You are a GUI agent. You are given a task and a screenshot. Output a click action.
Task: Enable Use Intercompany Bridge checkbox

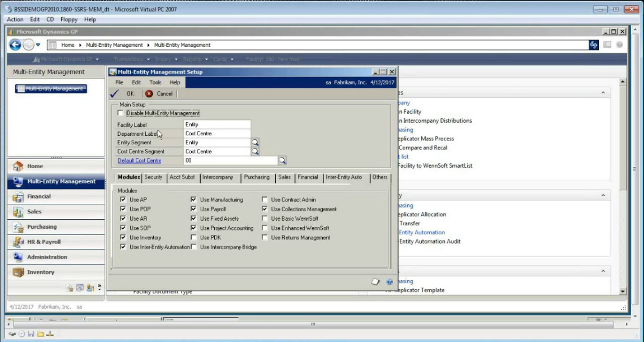point(193,247)
